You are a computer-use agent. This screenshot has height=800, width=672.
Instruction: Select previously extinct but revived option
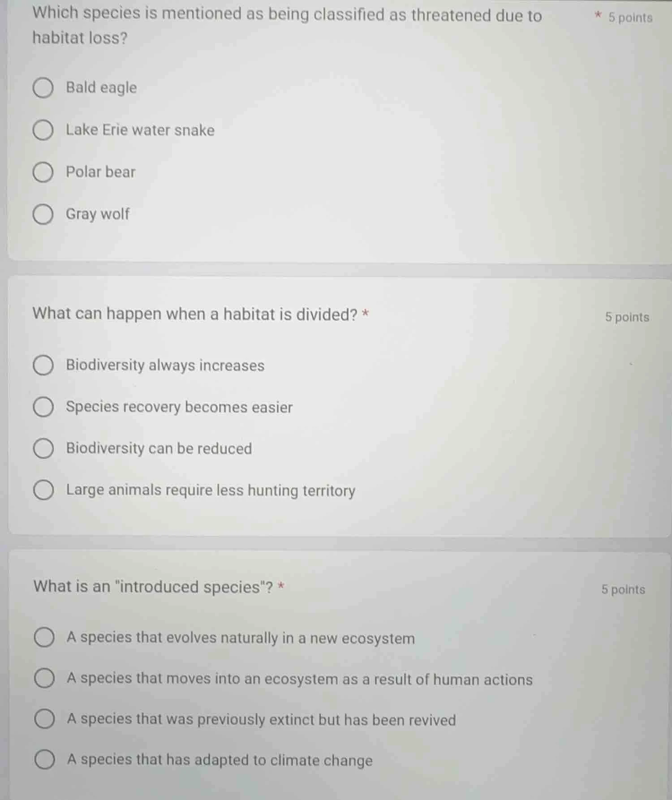(x=43, y=720)
